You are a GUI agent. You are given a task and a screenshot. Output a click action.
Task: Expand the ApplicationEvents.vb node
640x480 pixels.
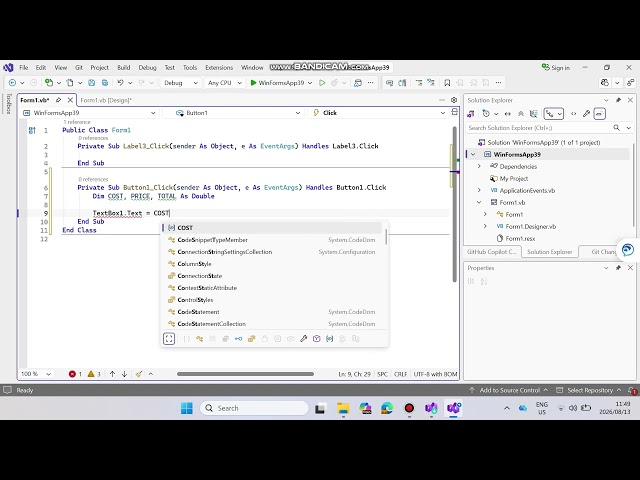click(479, 190)
